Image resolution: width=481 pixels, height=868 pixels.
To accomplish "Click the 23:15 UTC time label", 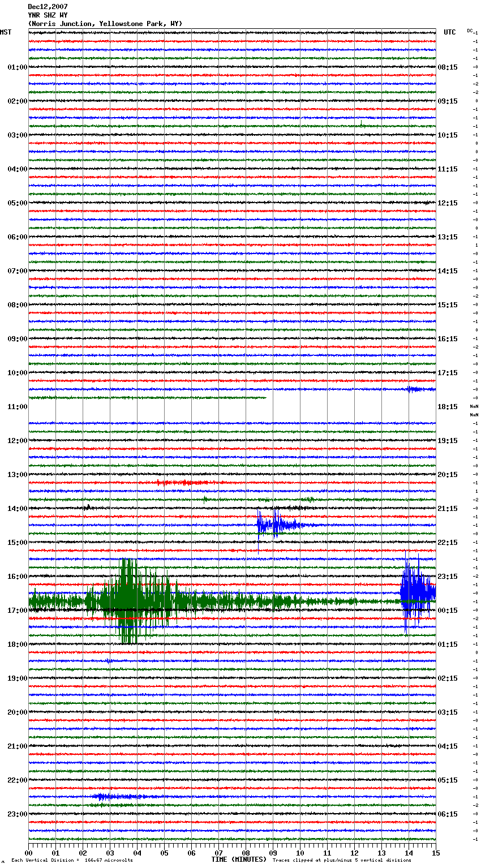I will click(x=447, y=577).
